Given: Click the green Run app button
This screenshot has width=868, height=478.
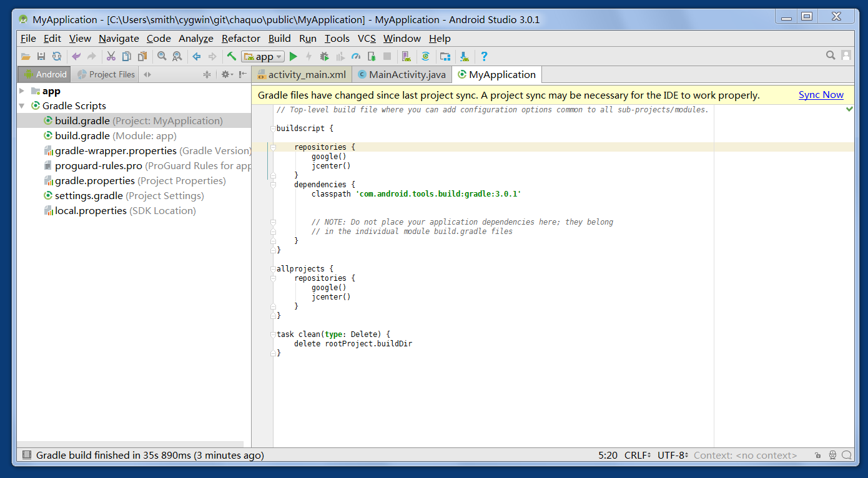Looking at the screenshot, I should (x=293, y=57).
